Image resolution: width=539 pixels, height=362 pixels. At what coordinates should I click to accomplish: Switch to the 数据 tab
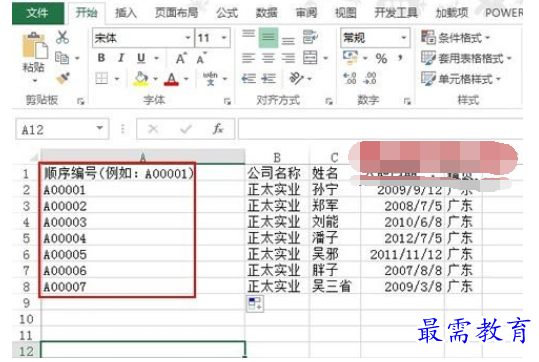266,13
